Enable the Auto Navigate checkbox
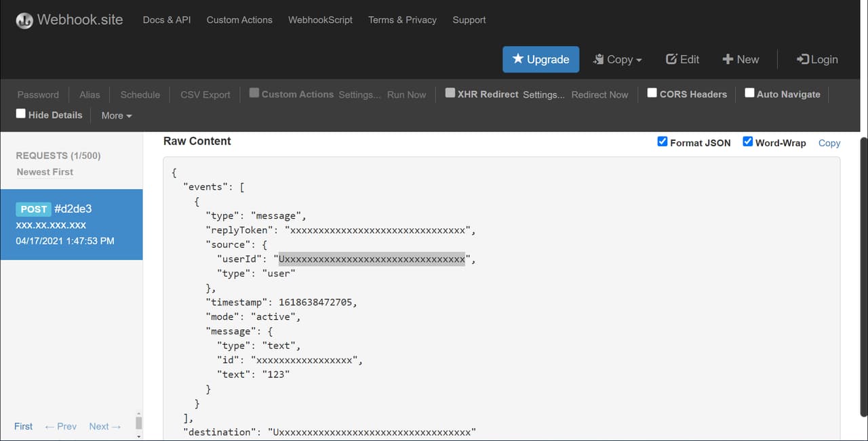 (x=749, y=93)
